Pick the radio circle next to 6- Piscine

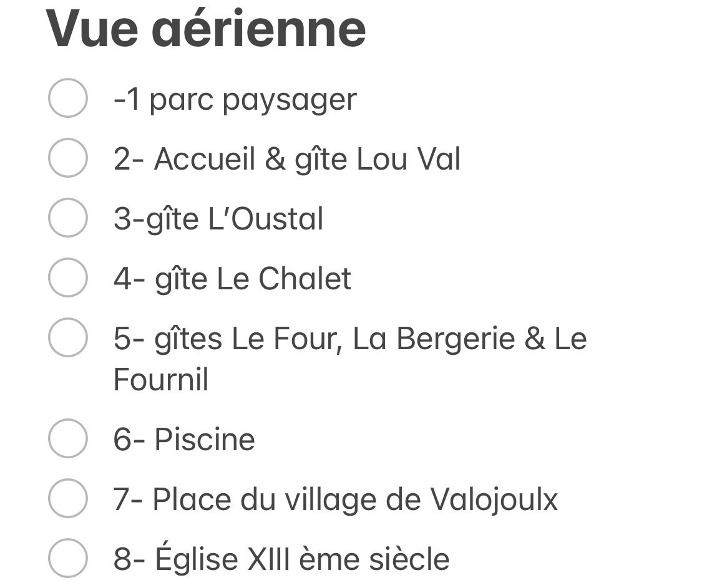[67, 438]
